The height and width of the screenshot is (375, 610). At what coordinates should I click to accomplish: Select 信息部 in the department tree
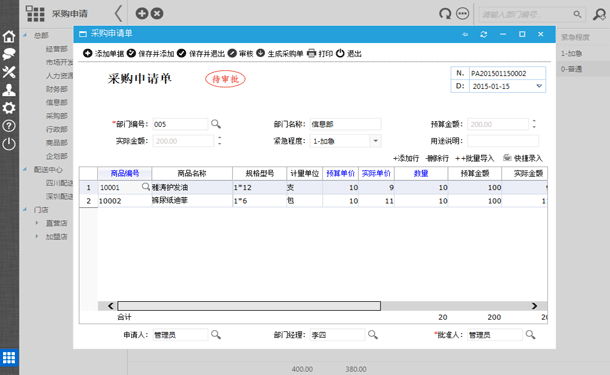[57, 102]
